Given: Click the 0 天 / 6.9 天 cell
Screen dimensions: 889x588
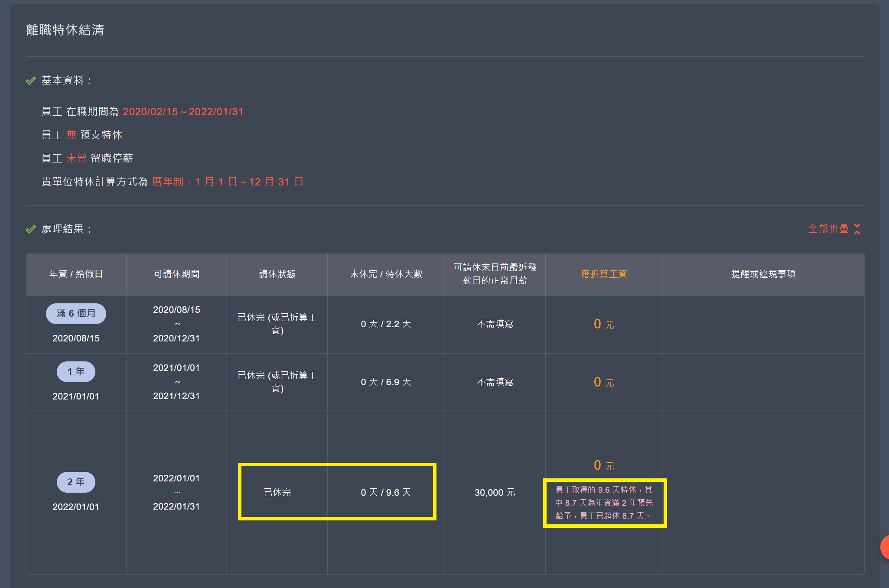Looking at the screenshot, I should pos(386,382).
